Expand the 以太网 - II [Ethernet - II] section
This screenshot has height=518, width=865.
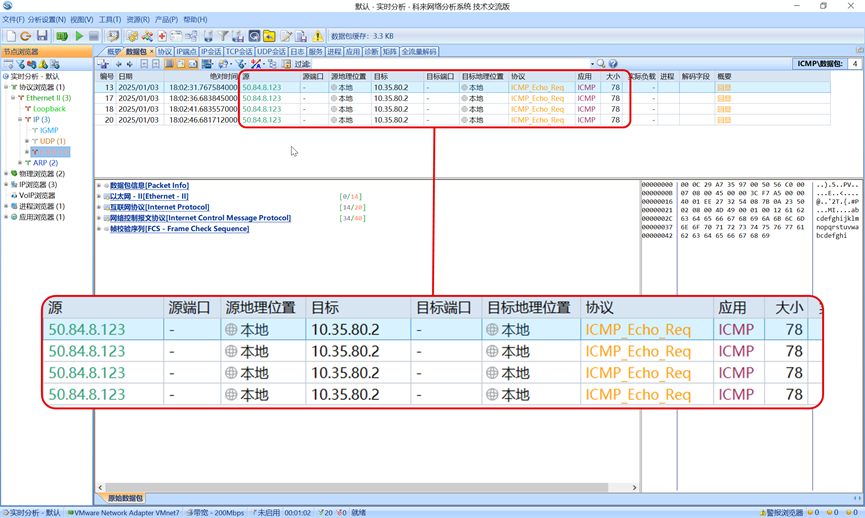pyautogui.click(x=100, y=196)
